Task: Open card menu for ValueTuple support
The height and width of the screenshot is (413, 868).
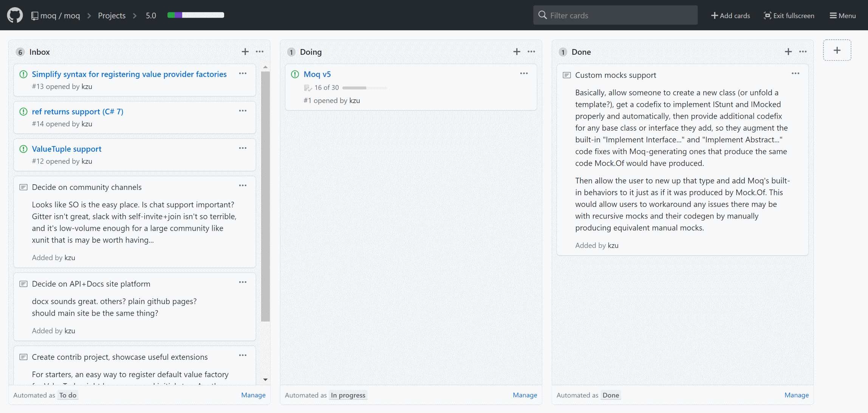Action: click(x=243, y=148)
